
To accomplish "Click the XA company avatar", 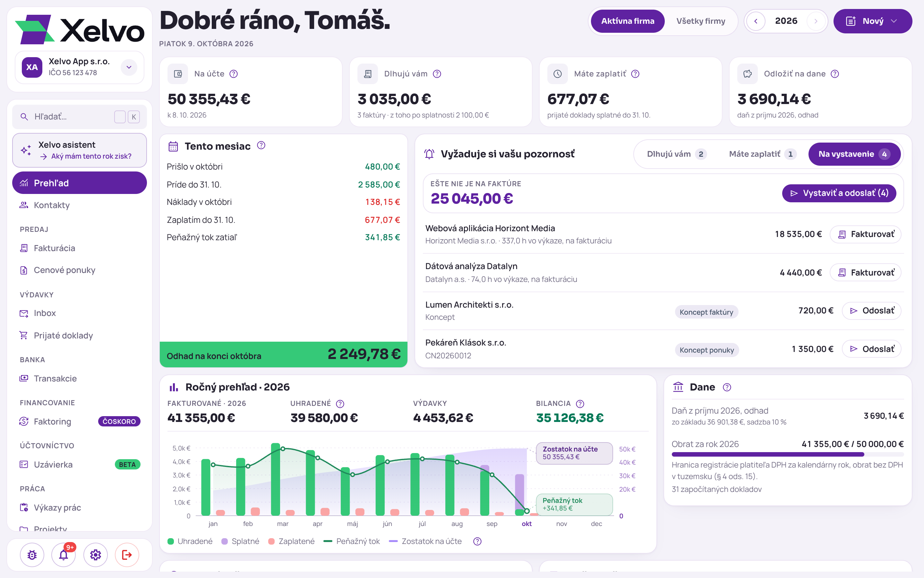I will [x=32, y=67].
